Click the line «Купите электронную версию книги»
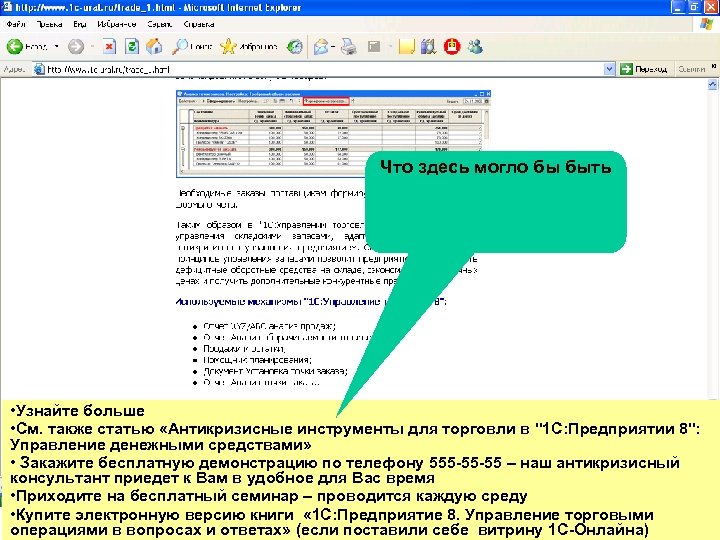This screenshot has height=540, width=720. [332, 523]
